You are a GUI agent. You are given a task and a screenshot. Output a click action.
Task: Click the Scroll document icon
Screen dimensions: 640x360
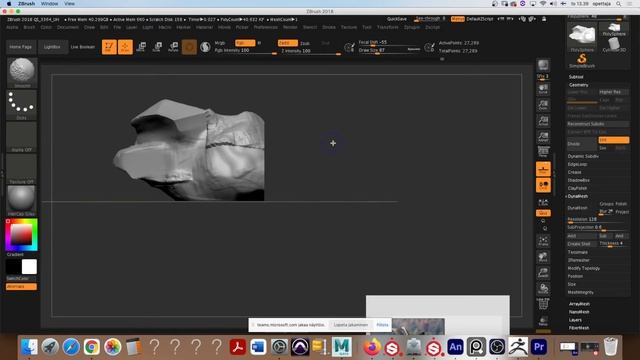tap(543, 89)
